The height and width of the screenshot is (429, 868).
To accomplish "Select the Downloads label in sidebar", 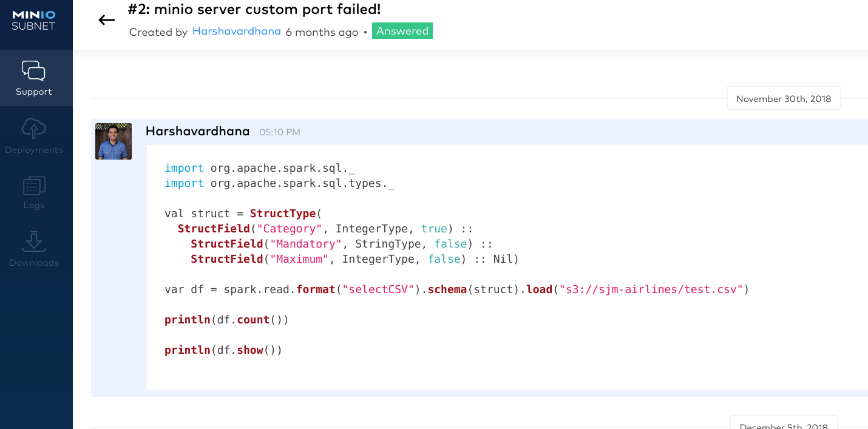I will coord(33,263).
